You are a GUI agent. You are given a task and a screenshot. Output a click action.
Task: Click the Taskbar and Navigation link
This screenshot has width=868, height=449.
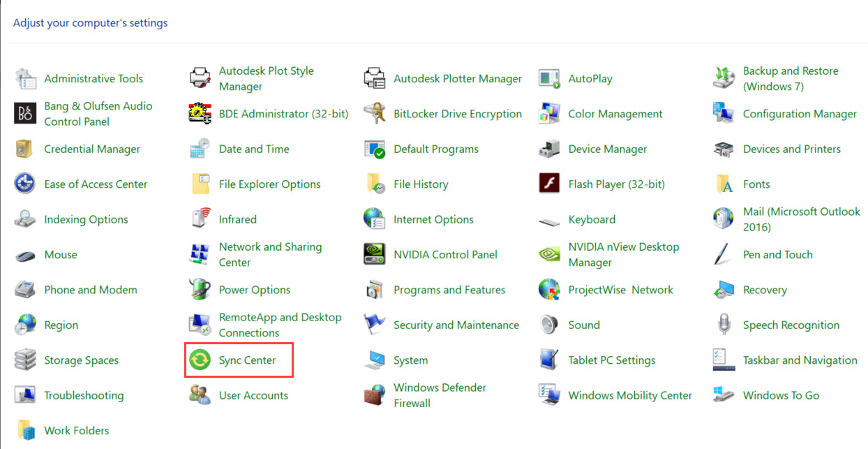(x=800, y=360)
